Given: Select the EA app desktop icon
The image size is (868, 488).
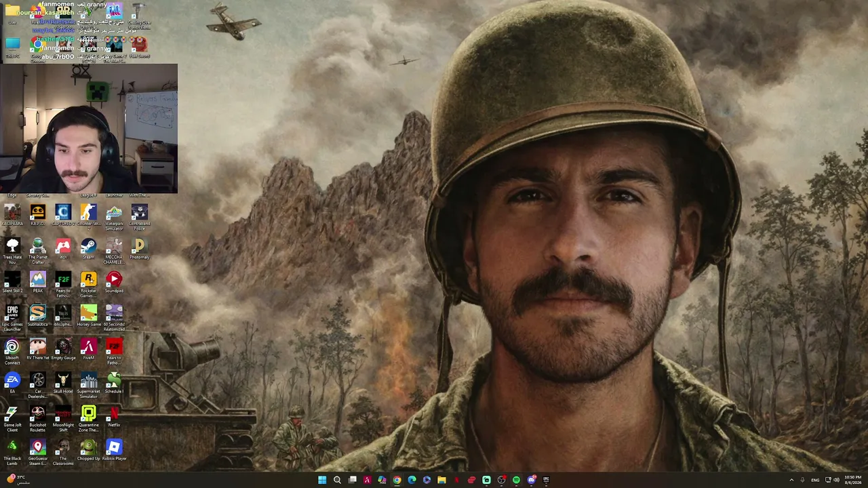Looking at the screenshot, I should point(12,383).
